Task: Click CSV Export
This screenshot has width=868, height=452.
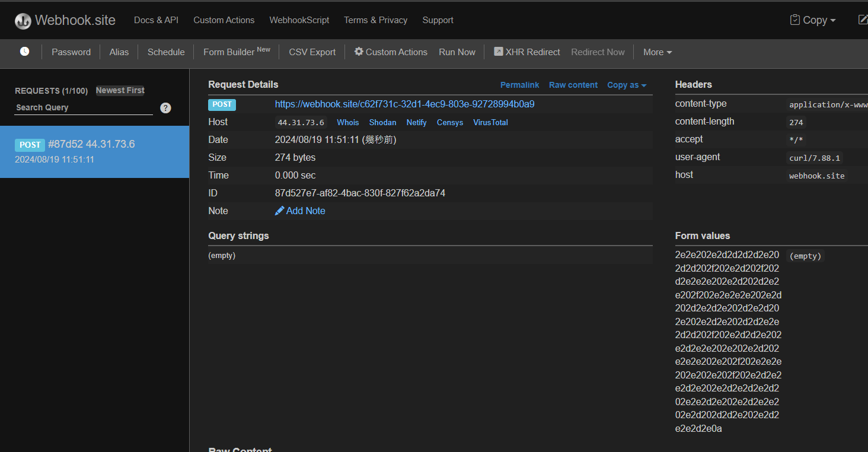Action: click(312, 52)
